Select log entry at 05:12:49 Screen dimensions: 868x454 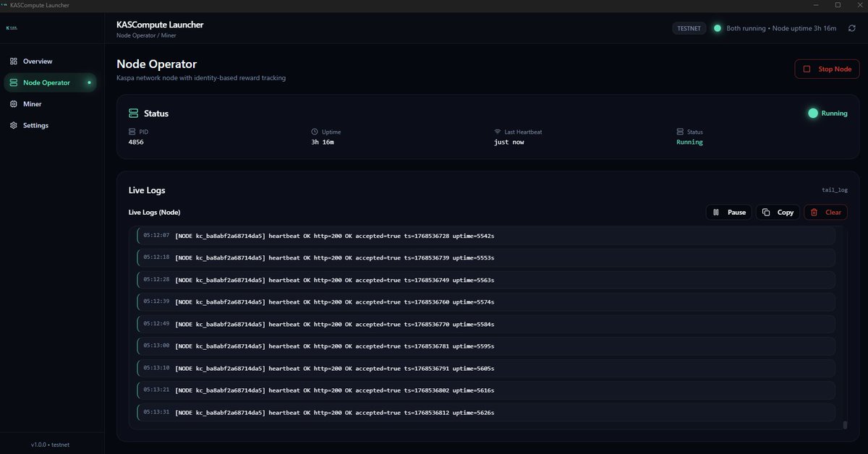[x=486, y=324]
